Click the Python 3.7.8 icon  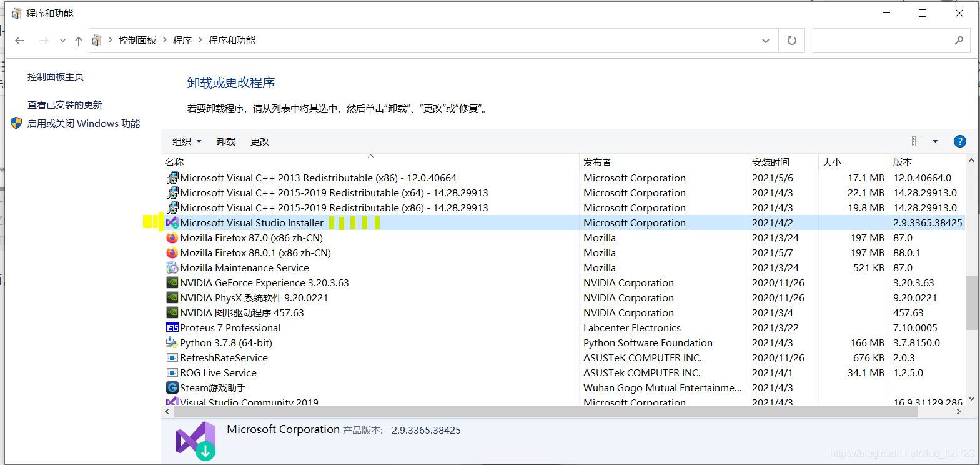coord(172,343)
